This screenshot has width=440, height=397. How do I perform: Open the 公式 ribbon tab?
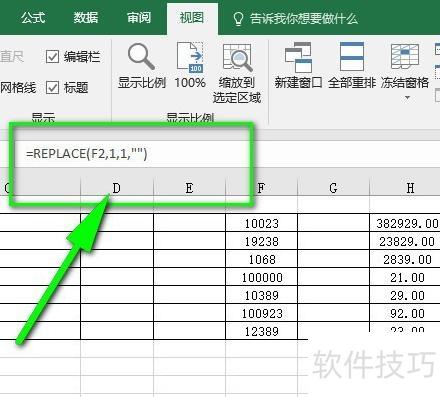[x=33, y=17]
